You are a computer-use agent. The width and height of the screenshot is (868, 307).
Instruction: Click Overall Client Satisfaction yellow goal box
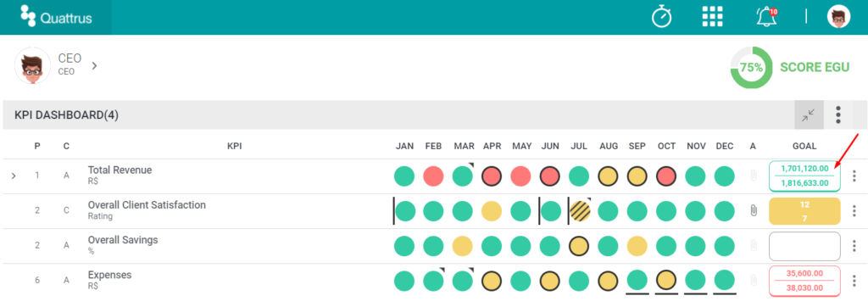click(804, 211)
